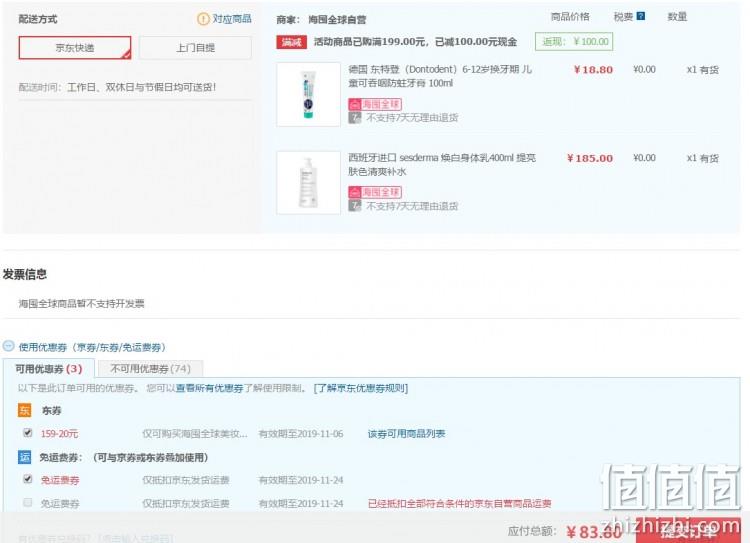Choose 上门自提 pickup option
Image resolution: width=750 pixels, height=543 pixels.
click(x=195, y=48)
